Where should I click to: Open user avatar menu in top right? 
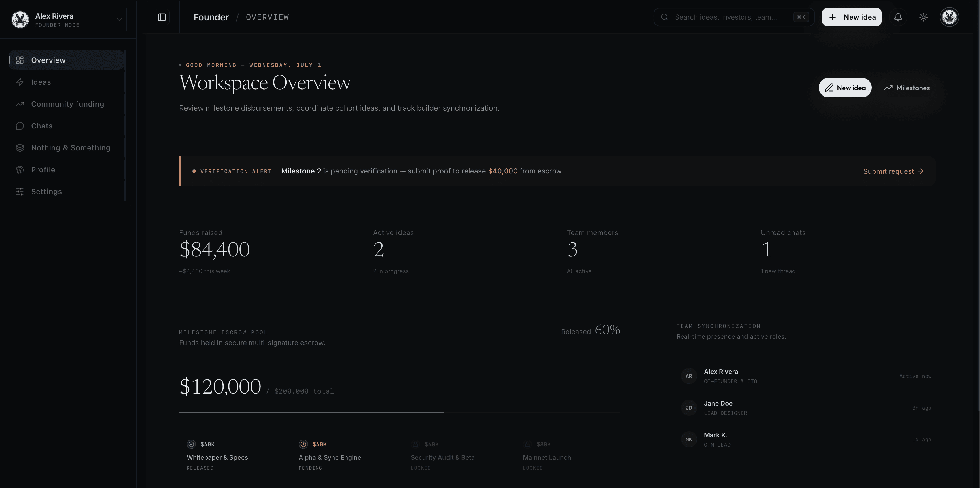tap(949, 17)
